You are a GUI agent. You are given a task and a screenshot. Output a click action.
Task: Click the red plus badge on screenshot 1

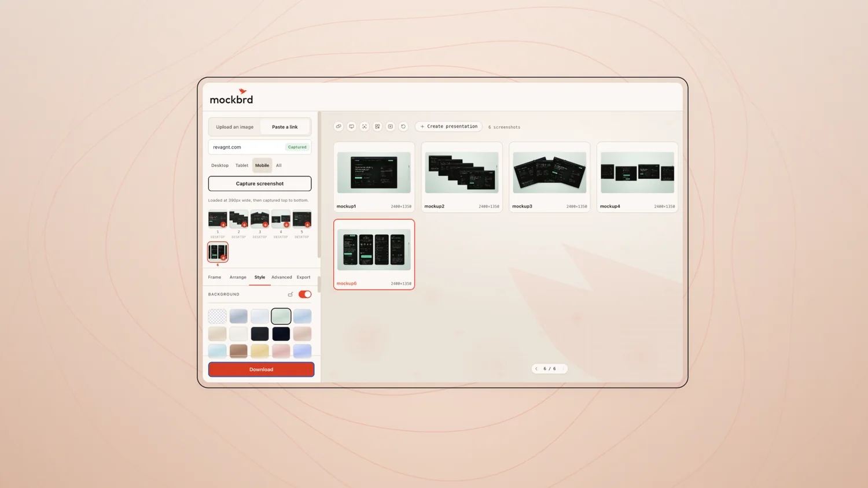click(x=223, y=225)
